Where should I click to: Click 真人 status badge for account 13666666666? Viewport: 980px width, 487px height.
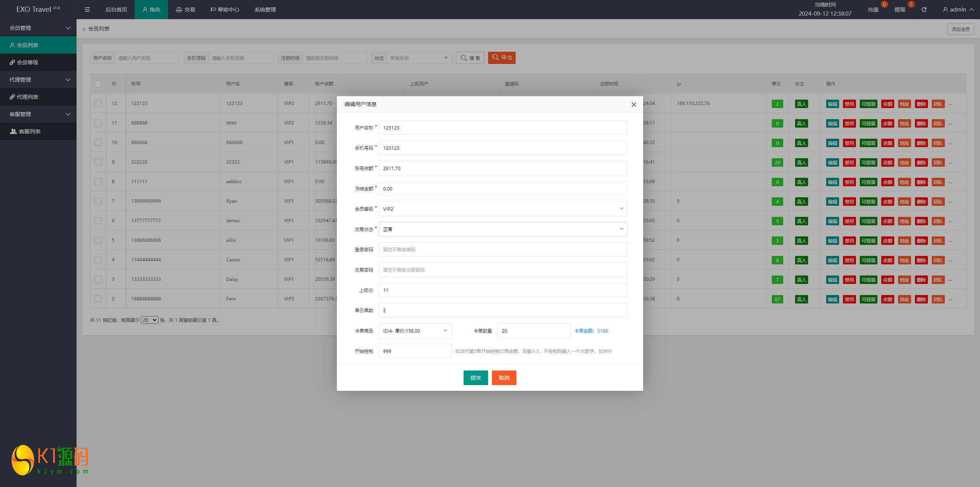pyautogui.click(x=801, y=241)
